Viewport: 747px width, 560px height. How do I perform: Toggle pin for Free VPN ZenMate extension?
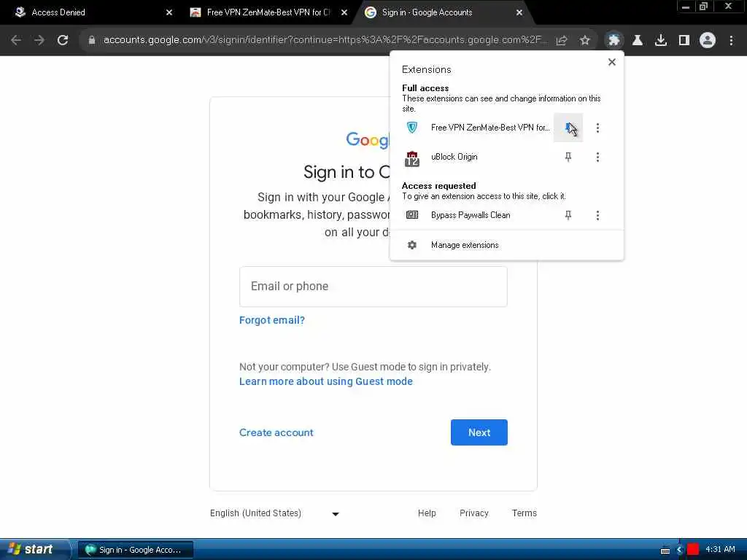tap(568, 127)
